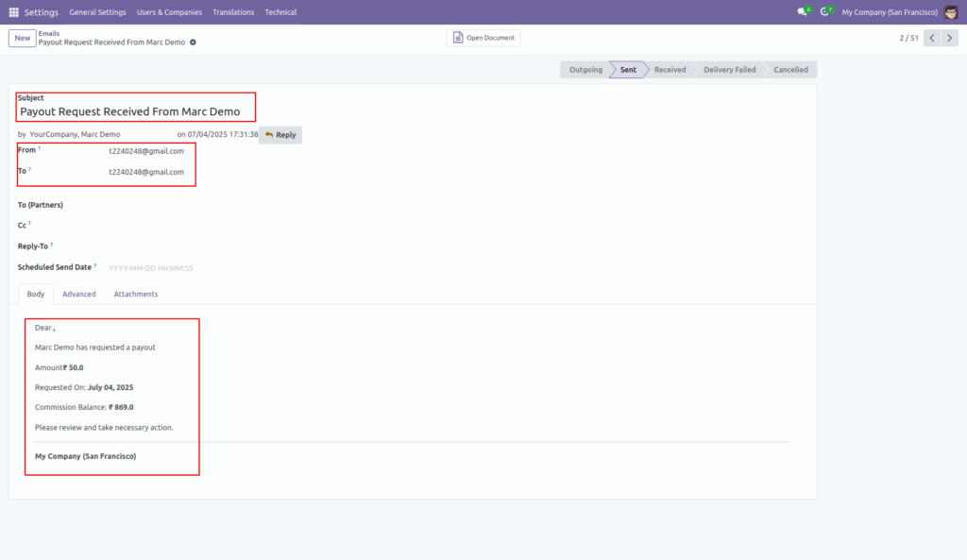Click the Sent stage in the status bar
Image resolution: width=967 pixels, height=560 pixels.
pos(626,69)
